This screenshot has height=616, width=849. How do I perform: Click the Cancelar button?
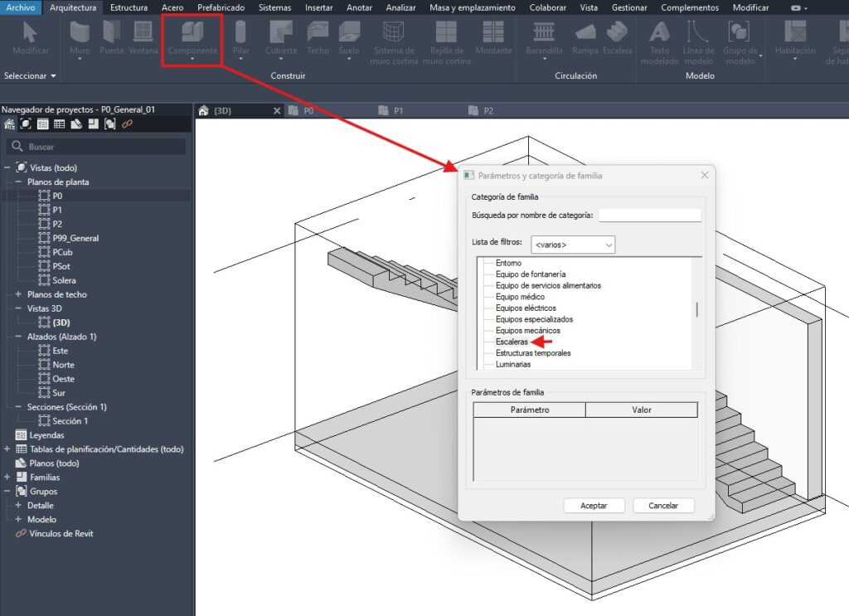(x=662, y=505)
